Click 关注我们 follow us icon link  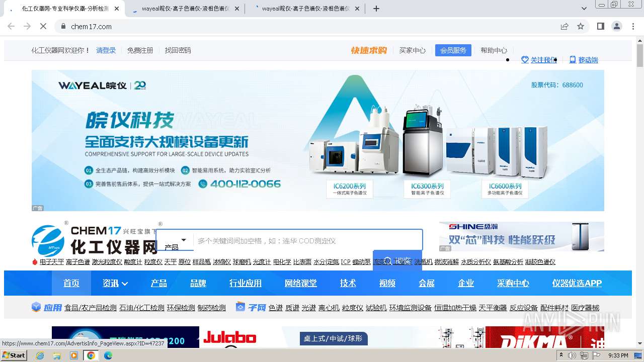(539, 60)
